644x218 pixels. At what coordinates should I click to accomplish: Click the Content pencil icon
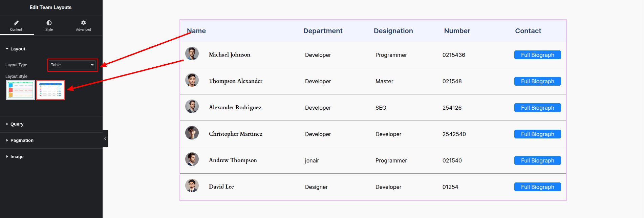16,23
